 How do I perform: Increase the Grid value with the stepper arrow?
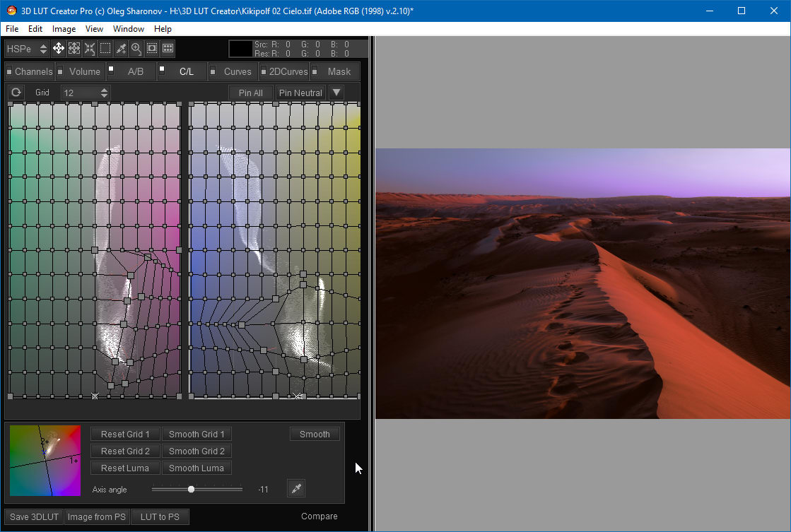[x=104, y=89]
